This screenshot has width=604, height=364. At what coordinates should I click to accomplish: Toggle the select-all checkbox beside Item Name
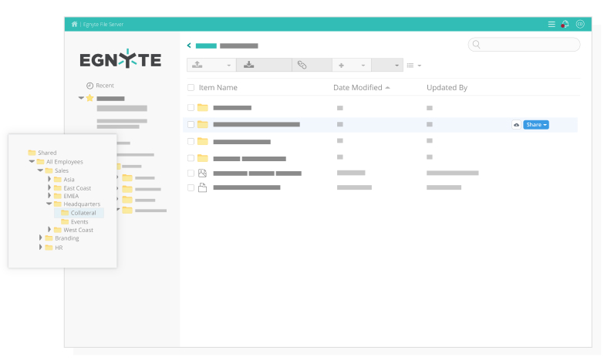tap(191, 88)
